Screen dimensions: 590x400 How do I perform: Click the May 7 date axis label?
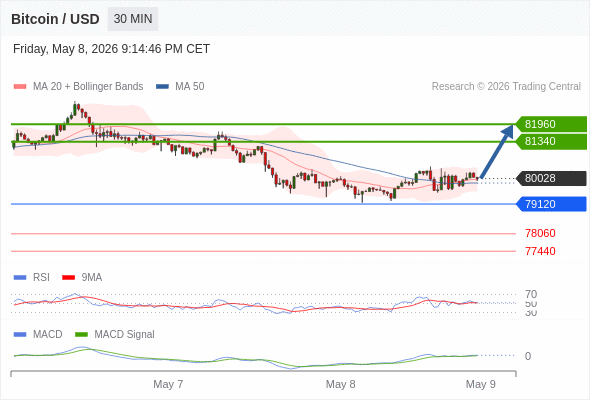tap(168, 384)
